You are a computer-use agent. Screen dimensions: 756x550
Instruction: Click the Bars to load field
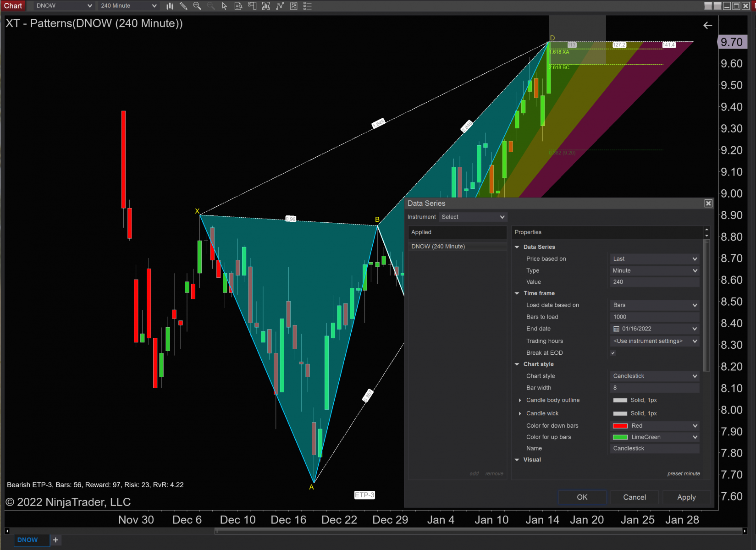[655, 317]
